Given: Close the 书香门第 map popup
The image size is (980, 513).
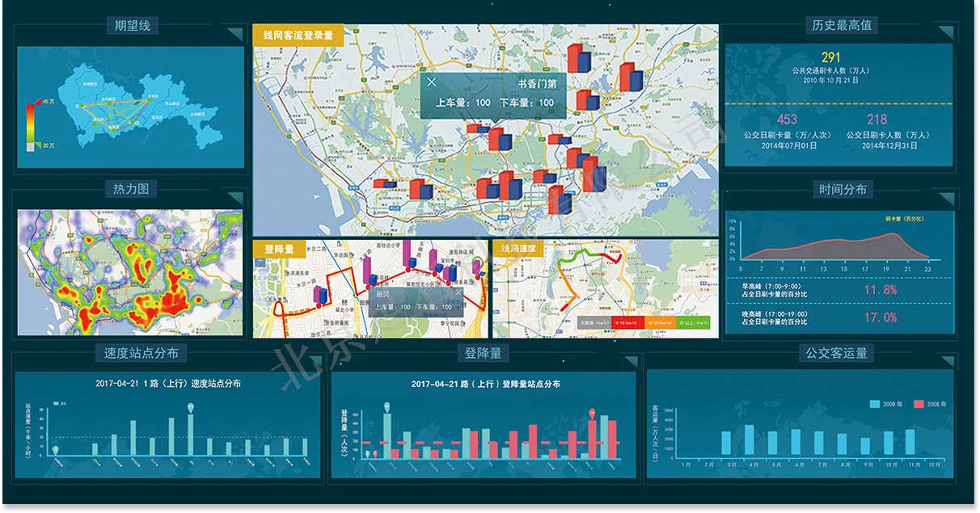Looking at the screenshot, I should tap(431, 82).
